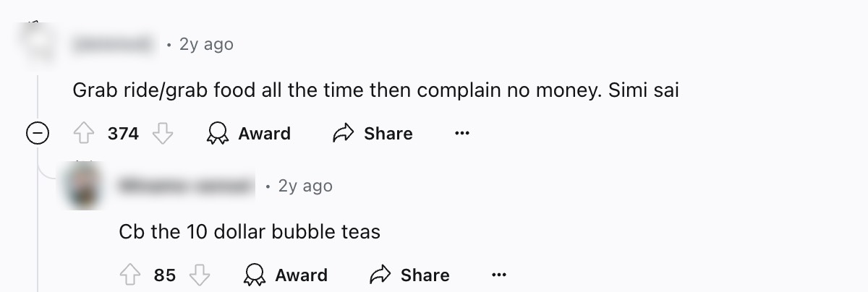Image resolution: width=868 pixels, height=292 pixels.
Task: Open the reply author's blurred username
Action: click(x=187, y=186)
